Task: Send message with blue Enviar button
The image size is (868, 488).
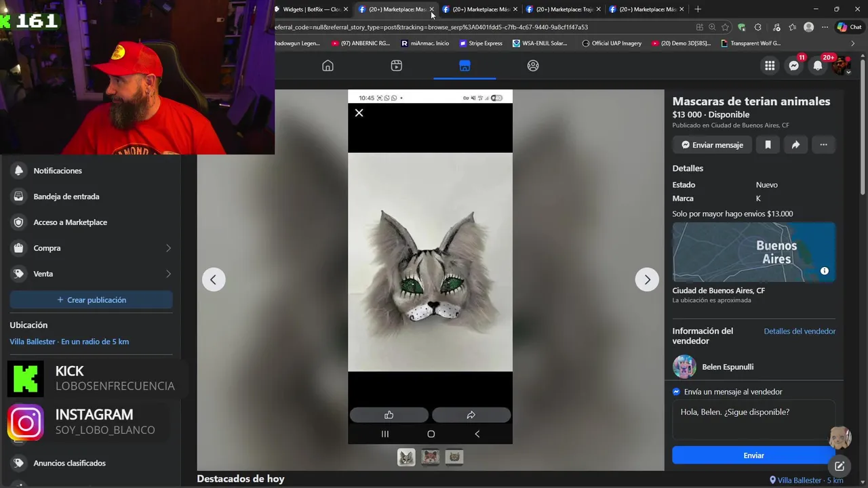Action: tap(753, 455)
